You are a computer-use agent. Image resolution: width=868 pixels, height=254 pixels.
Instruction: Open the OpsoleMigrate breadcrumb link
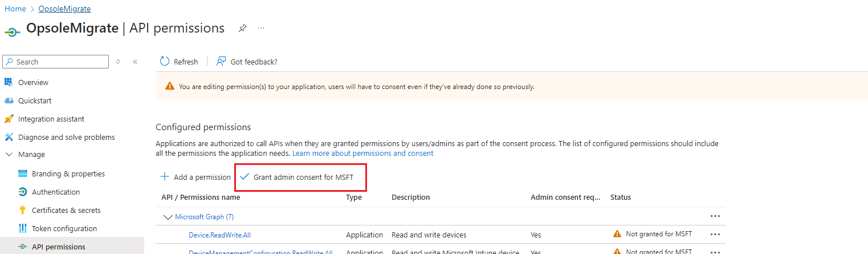[x=64, y=9]
